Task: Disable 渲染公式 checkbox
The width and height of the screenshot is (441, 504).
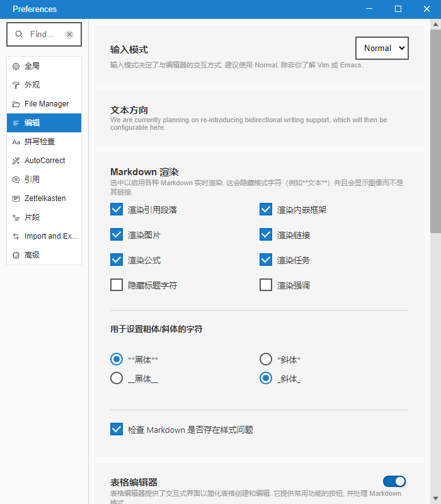Action: pos(117,260)
